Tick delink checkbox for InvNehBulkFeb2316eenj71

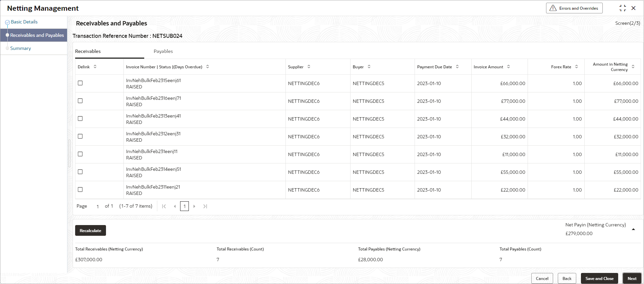[80, 101]
